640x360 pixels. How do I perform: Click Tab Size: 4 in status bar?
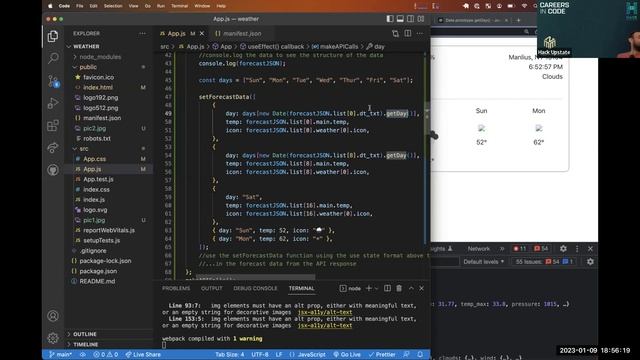click(x=230, y=354)
